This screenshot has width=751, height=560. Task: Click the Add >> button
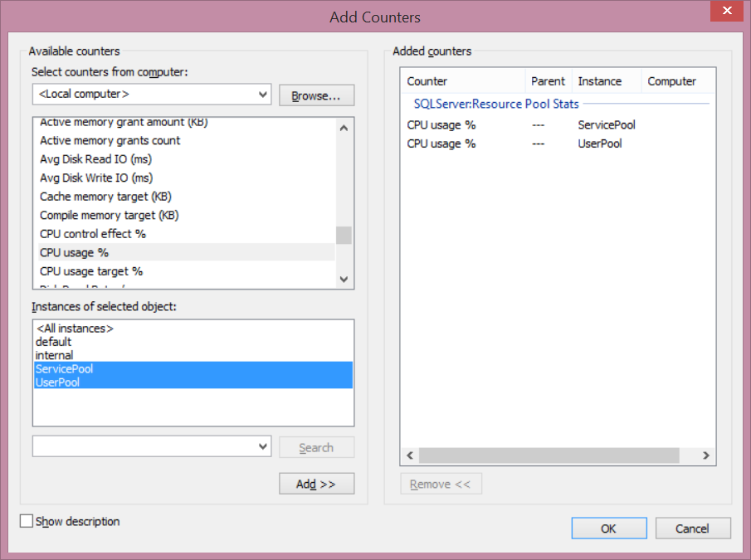(x=316, y=484)
